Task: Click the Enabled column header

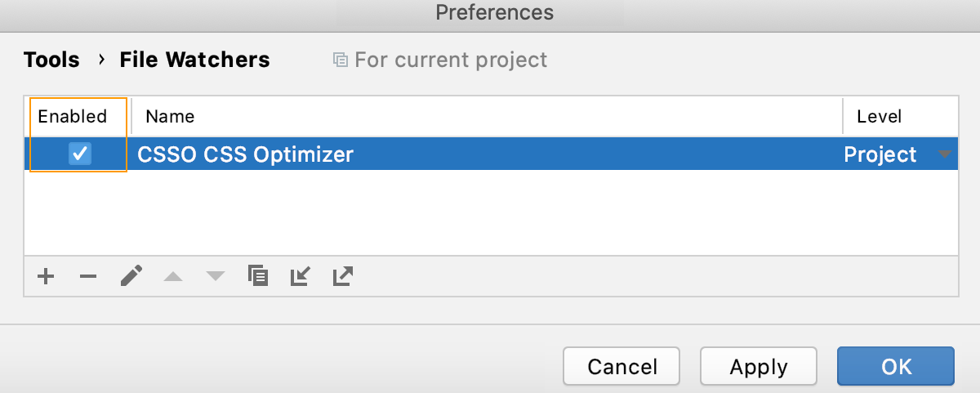Action: 73,116
